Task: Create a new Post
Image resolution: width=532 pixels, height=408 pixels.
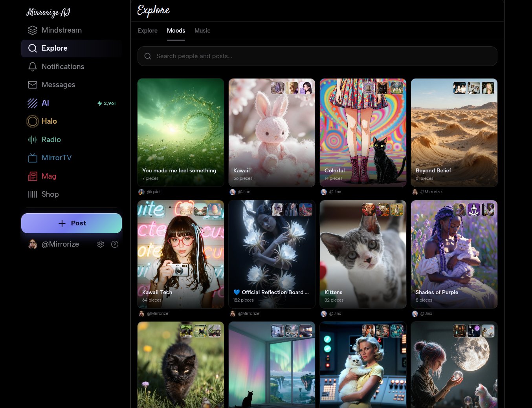Action: [x=72, y=223]
